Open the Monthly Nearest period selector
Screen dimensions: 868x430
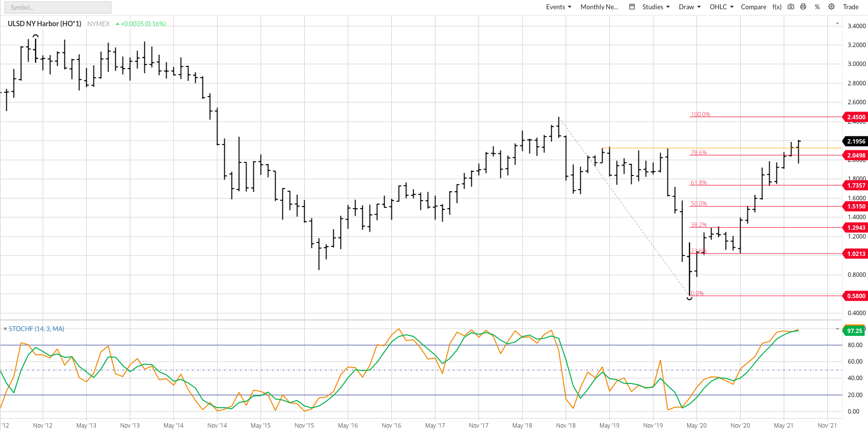pyautogui.click(x=599, y=7)
